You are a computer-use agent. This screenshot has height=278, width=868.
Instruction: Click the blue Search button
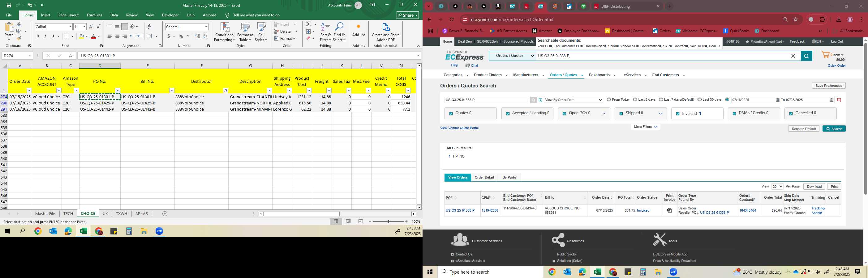834,129
